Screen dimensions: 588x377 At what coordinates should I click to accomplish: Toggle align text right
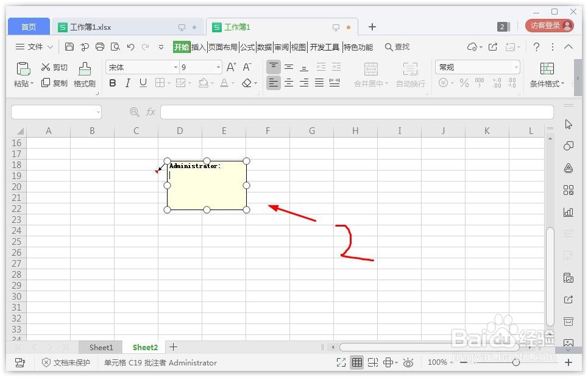click(x=304, y=83)
